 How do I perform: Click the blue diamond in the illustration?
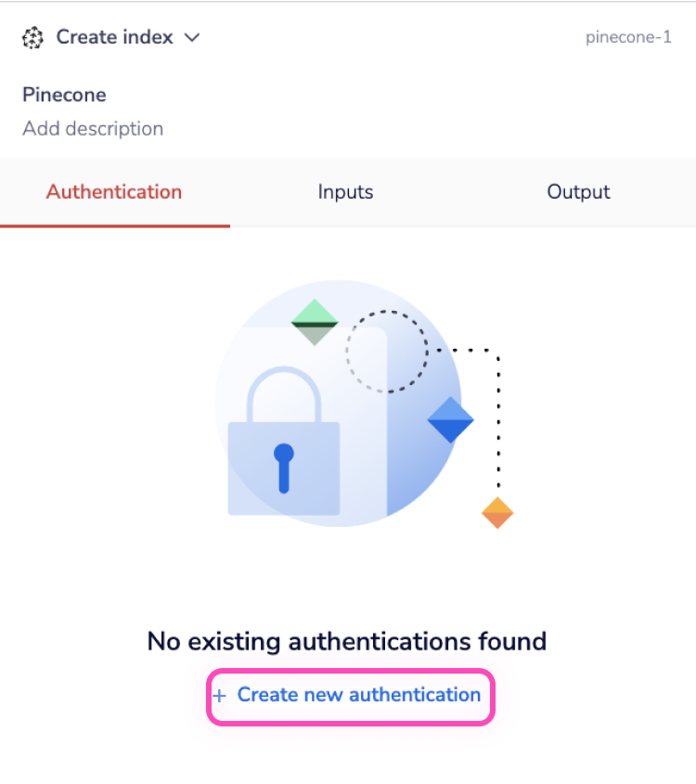tap(448, 419)
